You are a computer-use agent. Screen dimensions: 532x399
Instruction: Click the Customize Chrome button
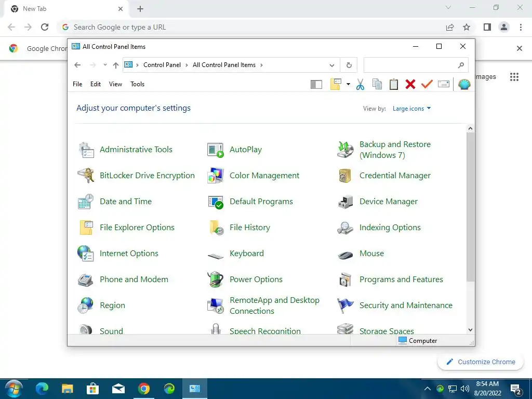click(481, 362)
